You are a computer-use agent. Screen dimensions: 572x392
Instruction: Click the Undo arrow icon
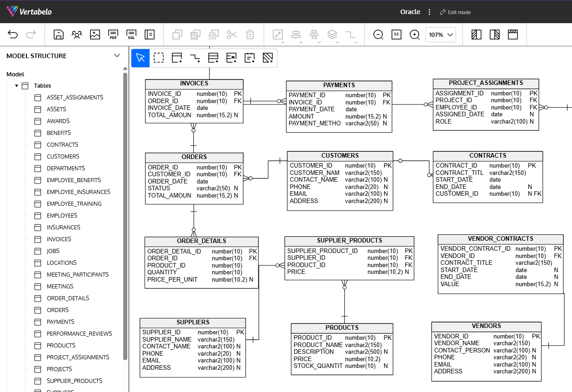pyautogui.click(x=13, y=35)
